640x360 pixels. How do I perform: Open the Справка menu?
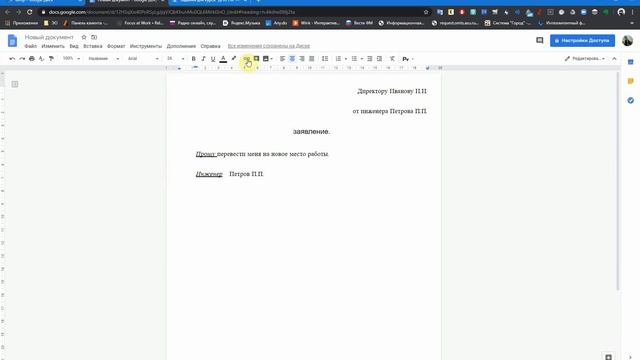[x=211, y=46]
